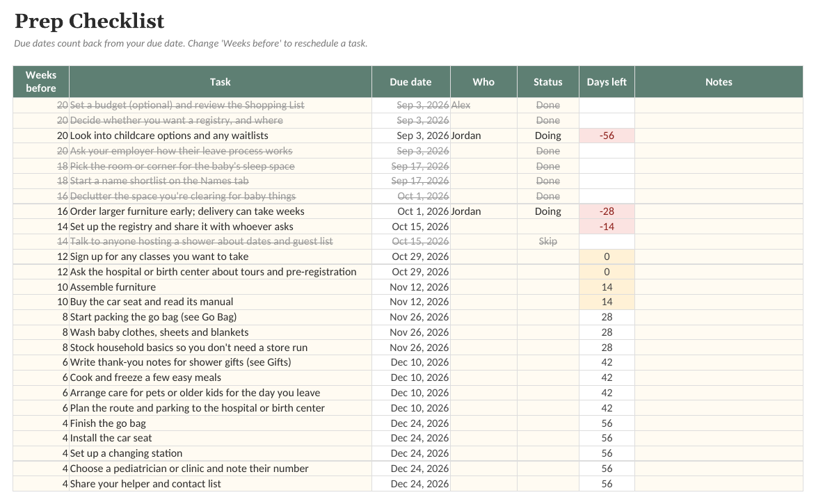816x504 pixels.
Task: Click the '-56' days left cell
Action: click(x=607, y=136)
